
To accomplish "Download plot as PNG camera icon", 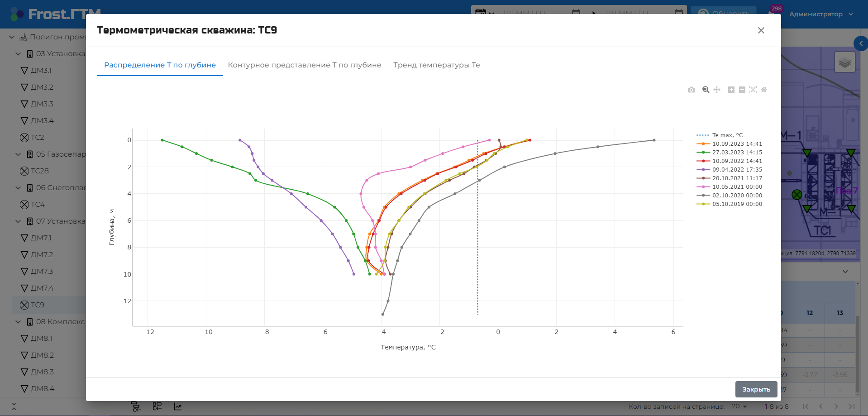I will pos(691,90).
